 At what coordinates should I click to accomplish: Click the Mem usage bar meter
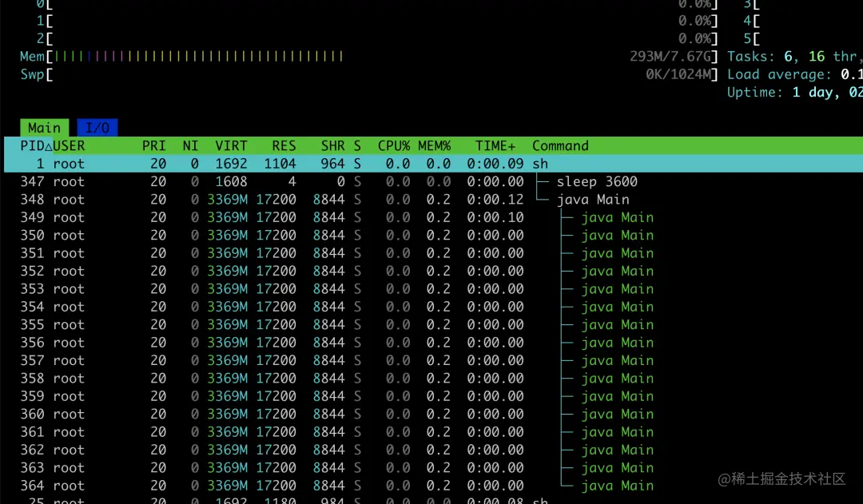point(368,56)
